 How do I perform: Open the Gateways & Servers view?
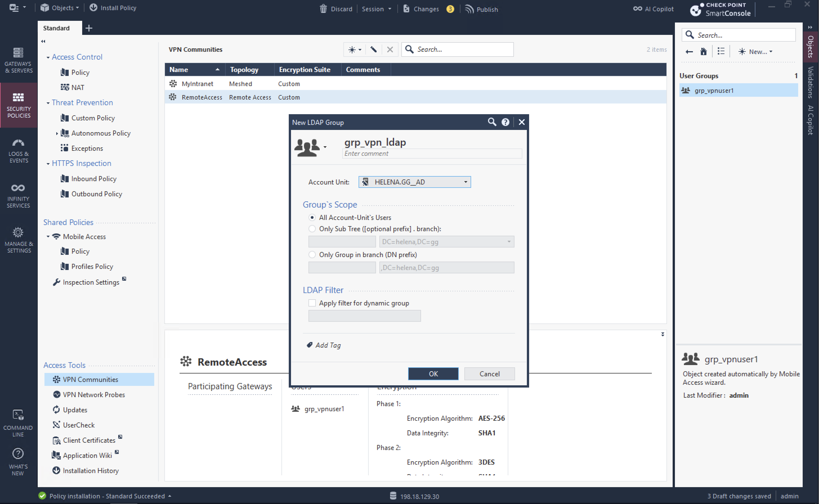[x=18, y=60]
